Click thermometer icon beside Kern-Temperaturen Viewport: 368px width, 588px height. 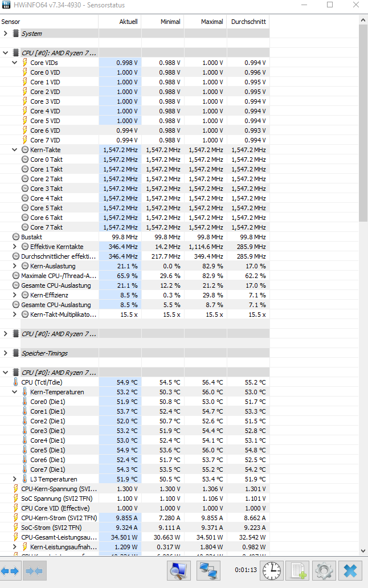(x=24, y=391)
